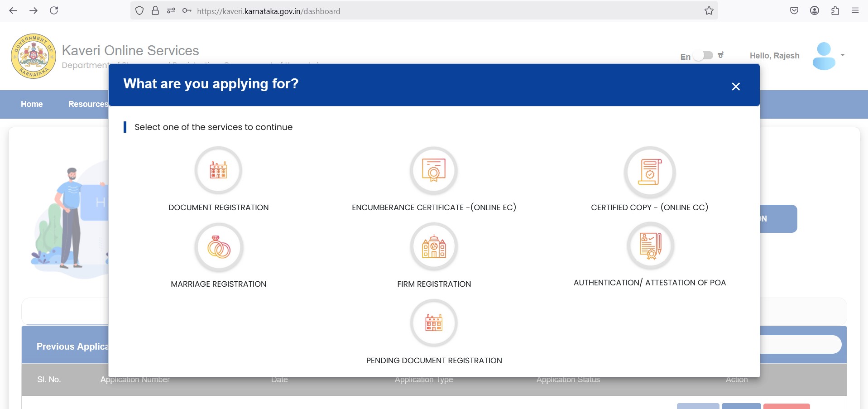Open the site permissions icon in address bar
The image size is (868, 409).
(x=171, y=11)
